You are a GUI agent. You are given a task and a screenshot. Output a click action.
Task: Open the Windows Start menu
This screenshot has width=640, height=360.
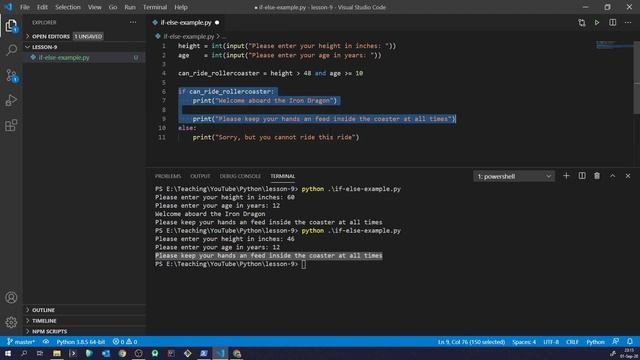8,353
